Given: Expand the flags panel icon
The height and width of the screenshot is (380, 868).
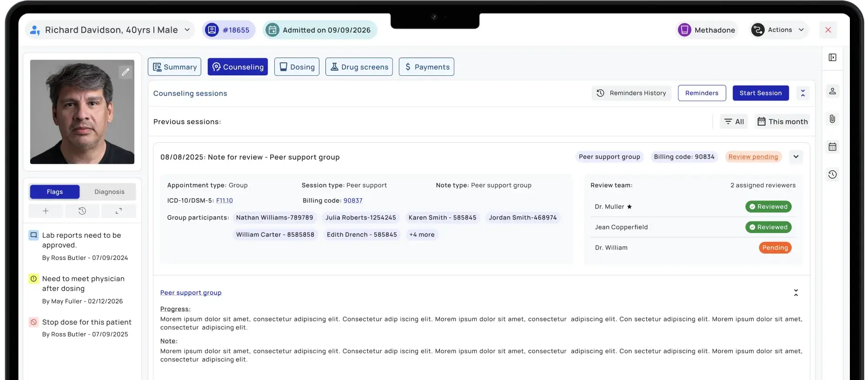Looking at the screenshot, I should click(119, 211).
